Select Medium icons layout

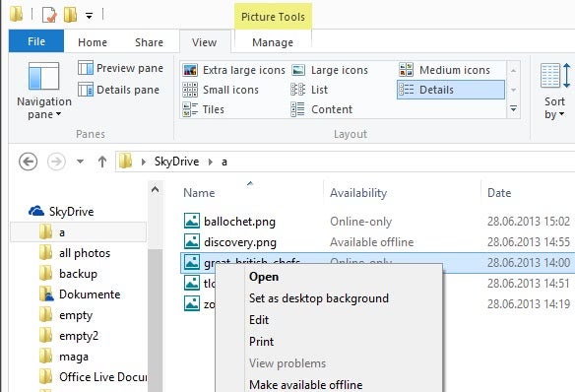(444, 70)
